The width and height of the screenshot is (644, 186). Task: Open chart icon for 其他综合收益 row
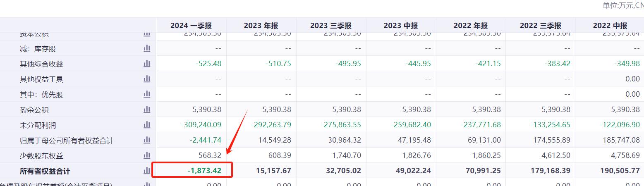tap(147, 64)
